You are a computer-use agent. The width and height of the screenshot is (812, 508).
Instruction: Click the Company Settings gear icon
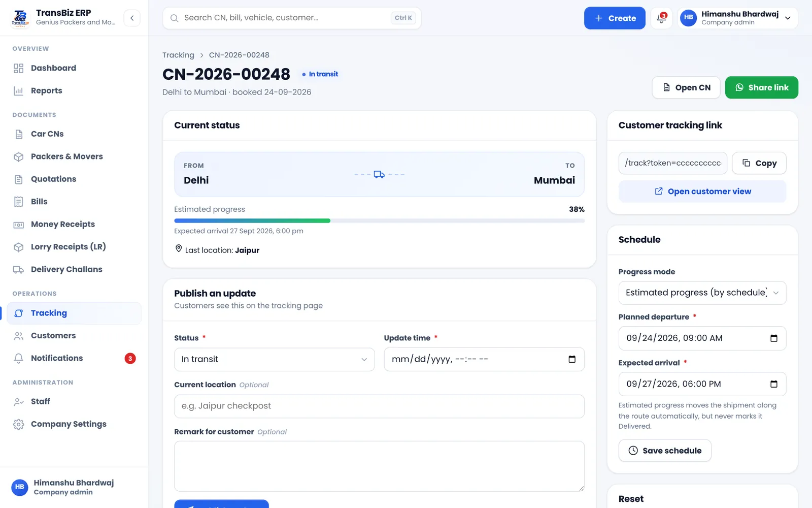coord(19,424)
